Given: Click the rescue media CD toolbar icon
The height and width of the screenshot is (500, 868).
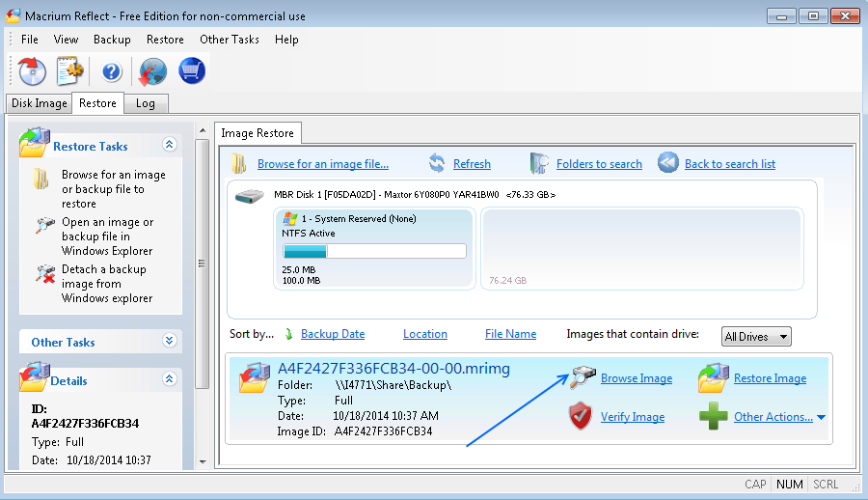Looking at the screenshot, I should click(x=32, y=71).
